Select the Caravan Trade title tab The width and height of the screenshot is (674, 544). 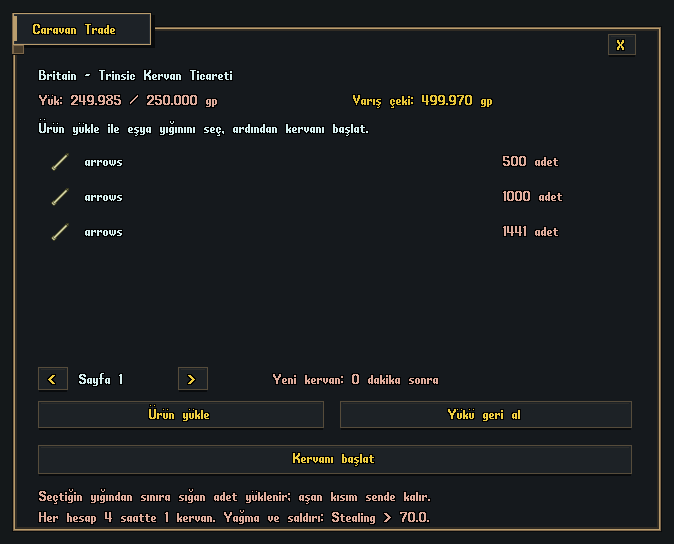pos(82,29)
